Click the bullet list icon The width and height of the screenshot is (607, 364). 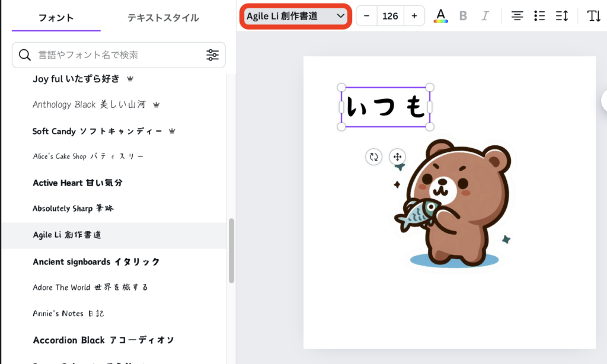[539, 16]
